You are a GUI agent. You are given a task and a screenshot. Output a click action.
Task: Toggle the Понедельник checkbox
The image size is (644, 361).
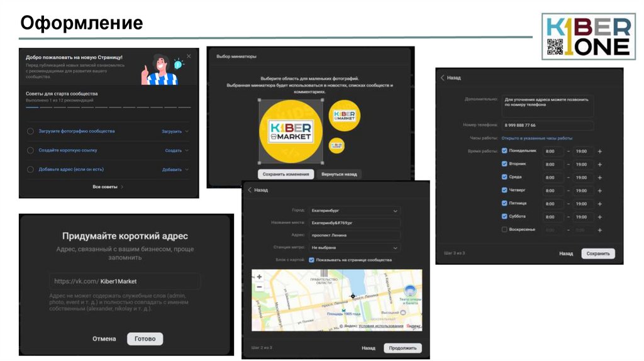coord(504,151)
